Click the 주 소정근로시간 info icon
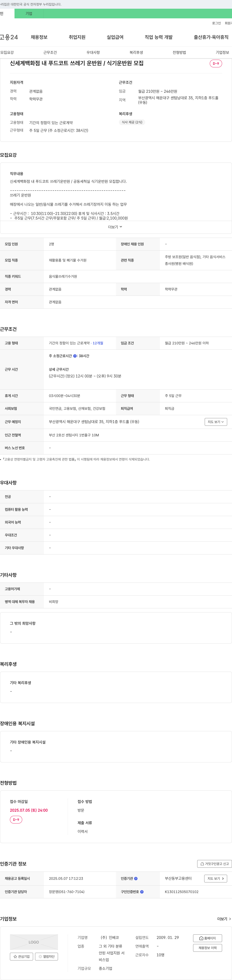 pos(75,356)
